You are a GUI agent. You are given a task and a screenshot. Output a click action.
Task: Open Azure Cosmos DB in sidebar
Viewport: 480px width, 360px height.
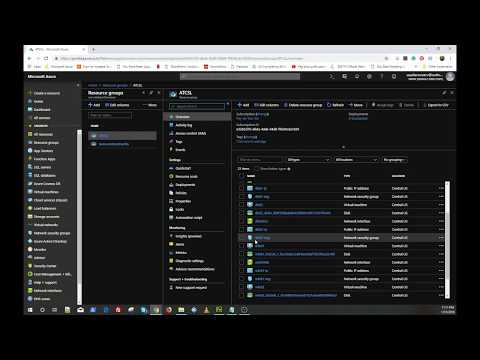(44, 184)
